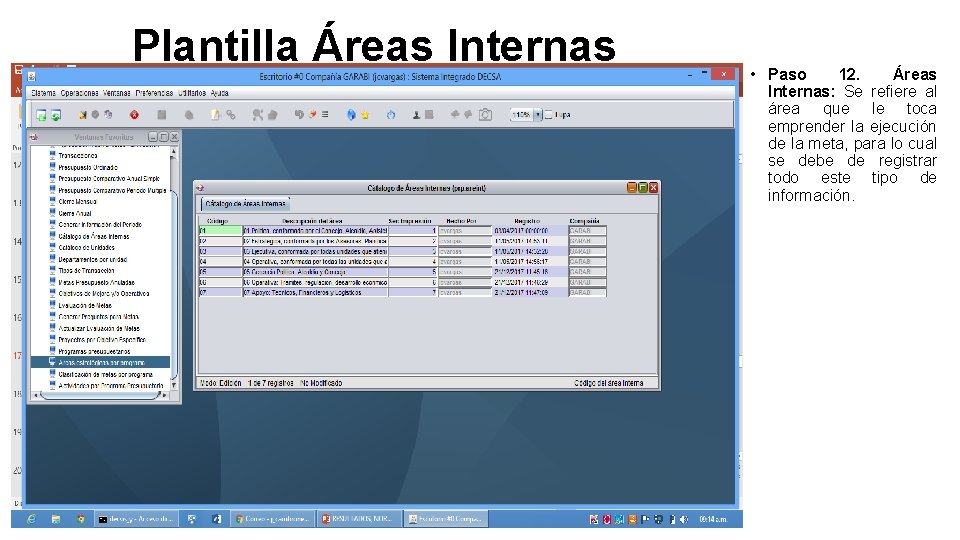The image size is (960, 540).
Task: Click the favorites panel scrollbar up arrow
Action: pos(174,151)
